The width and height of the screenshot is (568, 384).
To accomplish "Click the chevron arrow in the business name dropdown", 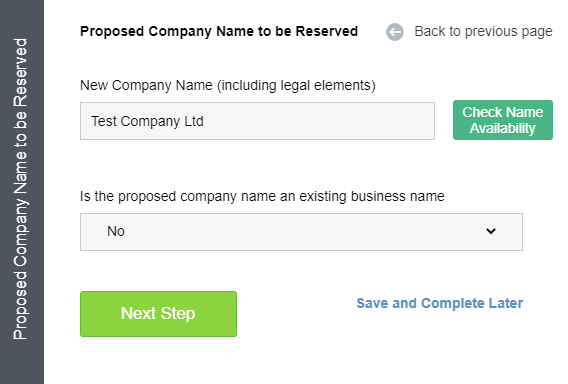I will click(491, 231).
